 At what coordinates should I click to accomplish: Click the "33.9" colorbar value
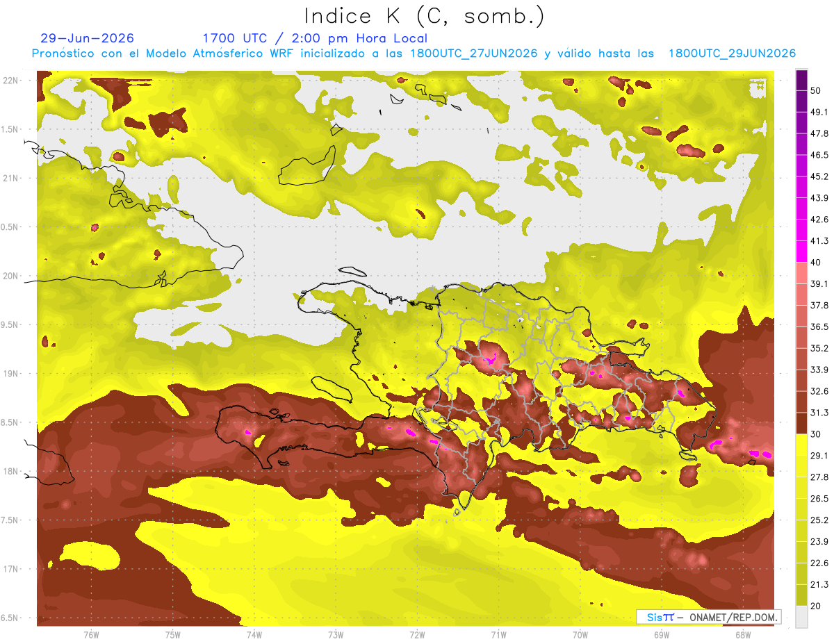click(819, 370)
